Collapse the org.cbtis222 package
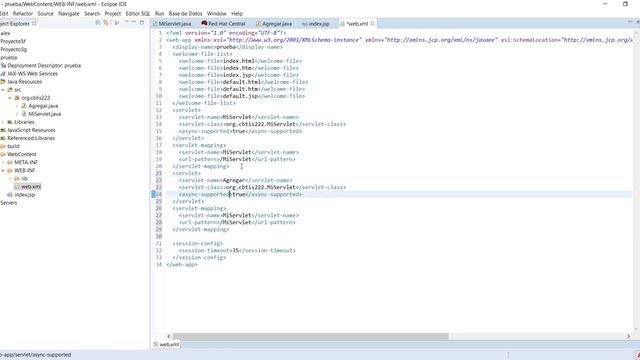 (10, 98)
